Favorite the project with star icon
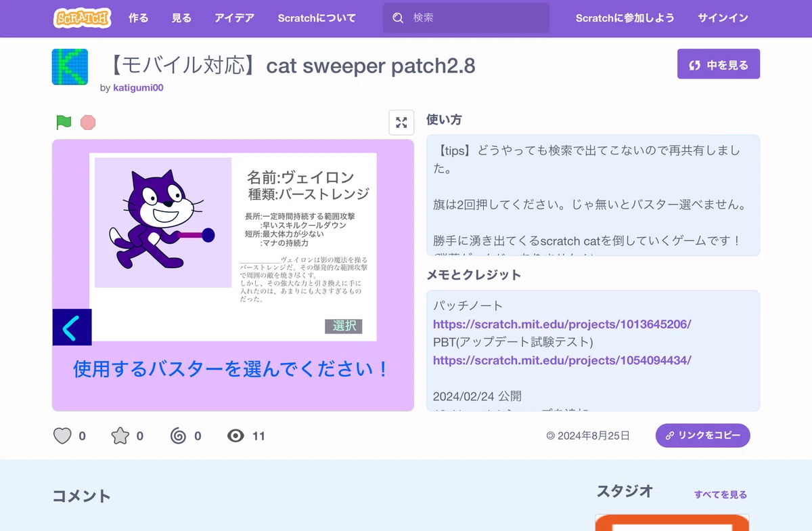This screenshot has width=812, height=531. click(x=120, y=436)
